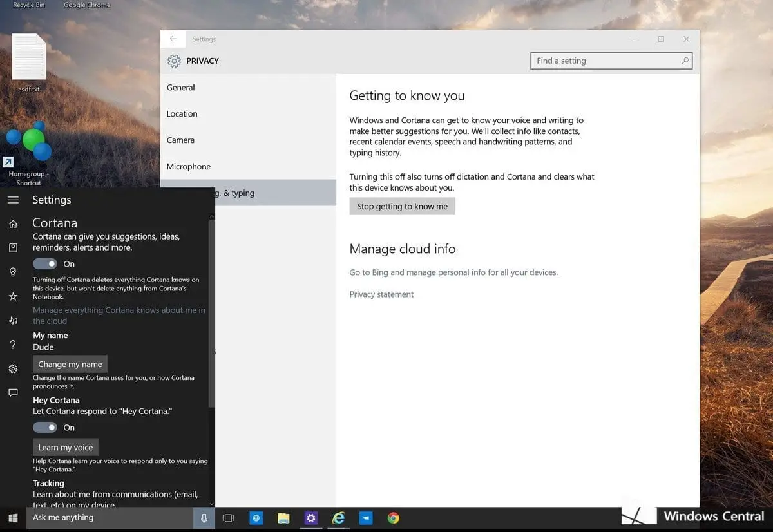Select the Settings app icon on taskbar
Viewport: 773px width, 532px height.
pyautogui.click(x=311, y=518)
